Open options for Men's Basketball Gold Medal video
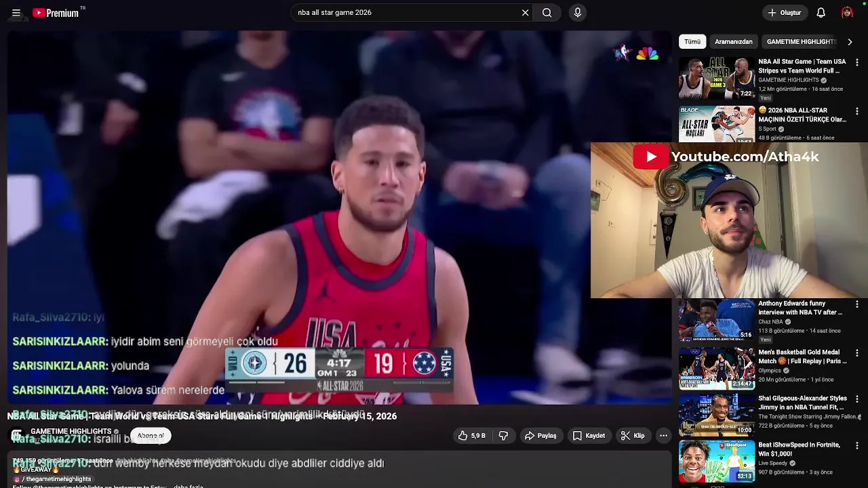Screen dimensions: 868x488 (x=857, y=353)
